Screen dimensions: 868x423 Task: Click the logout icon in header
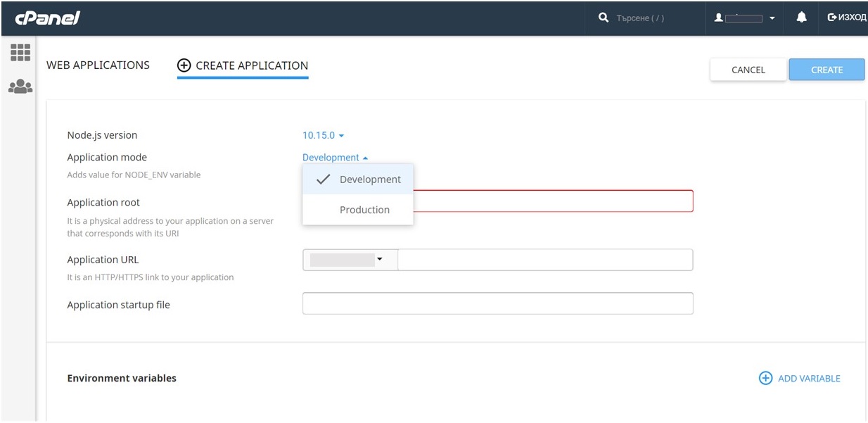(x=832, y=18)
